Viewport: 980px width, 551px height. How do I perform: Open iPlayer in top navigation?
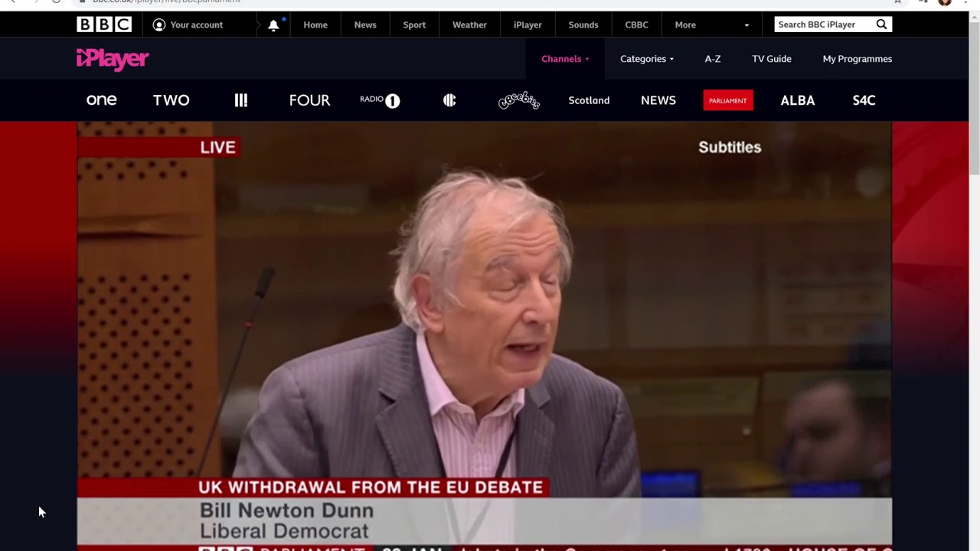(x=528, y=24)
